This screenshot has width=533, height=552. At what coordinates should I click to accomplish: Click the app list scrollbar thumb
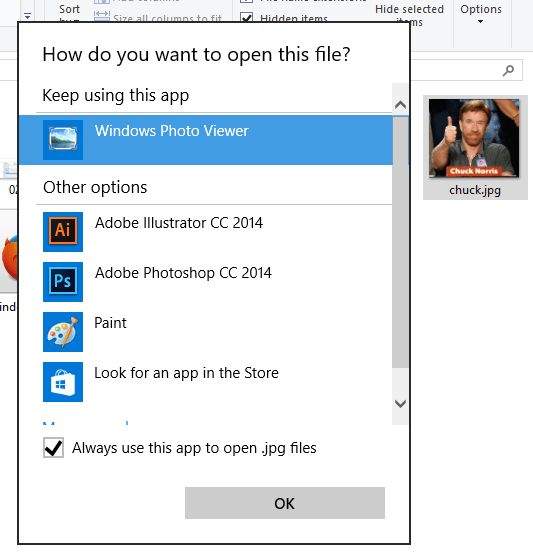click(400, 242)
